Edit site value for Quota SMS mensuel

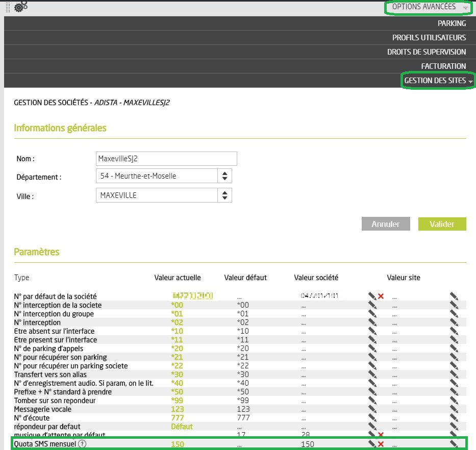click(454, 444)
